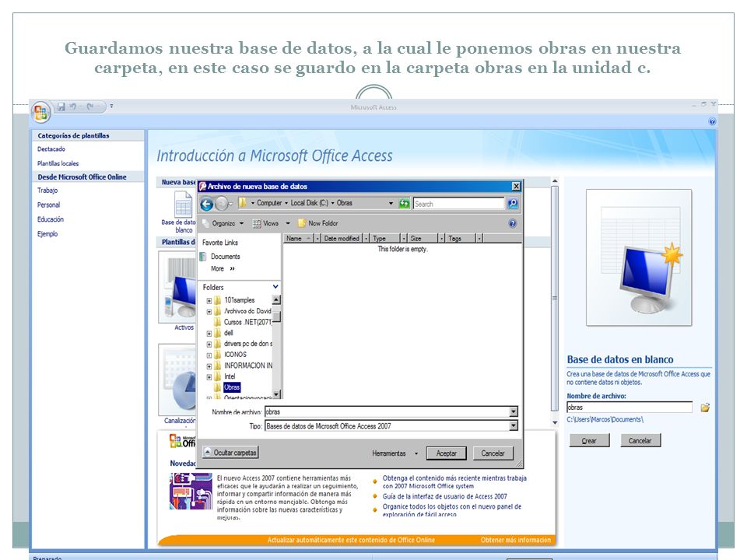Click the Forward arrow in file dialog
Screen dimensions: 747x560
pyautogui.click(x=222, y=205)
